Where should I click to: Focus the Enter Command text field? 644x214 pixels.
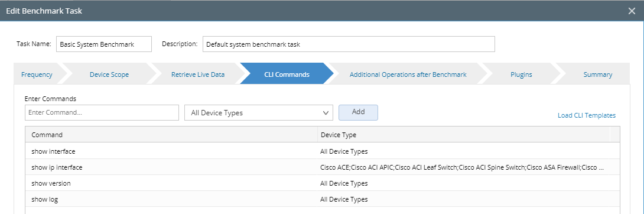pos(102,112)
